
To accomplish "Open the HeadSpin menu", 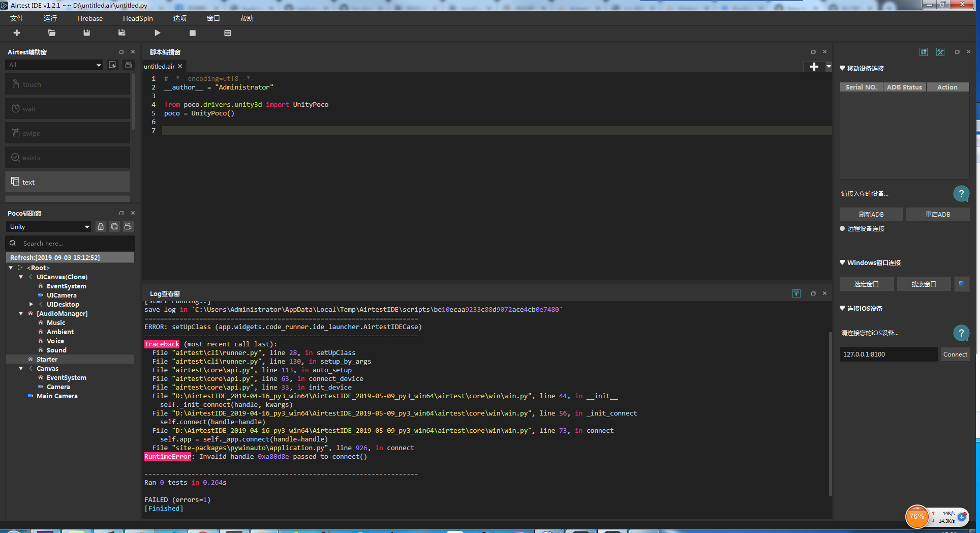I will [x=138, y=18].
